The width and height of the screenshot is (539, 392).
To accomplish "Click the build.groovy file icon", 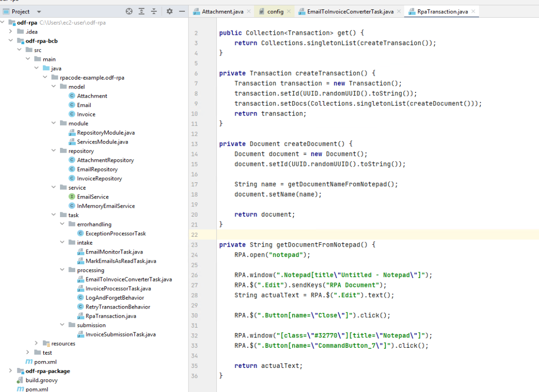I will point(20,380).
